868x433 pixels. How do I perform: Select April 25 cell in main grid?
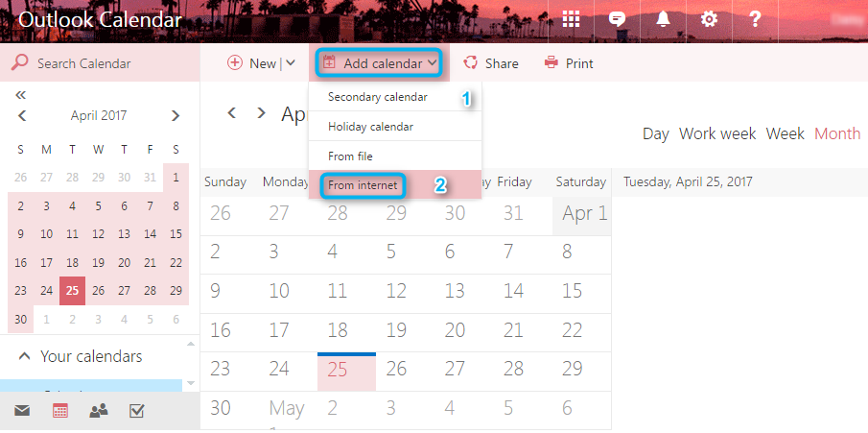(x=346, y=372)
